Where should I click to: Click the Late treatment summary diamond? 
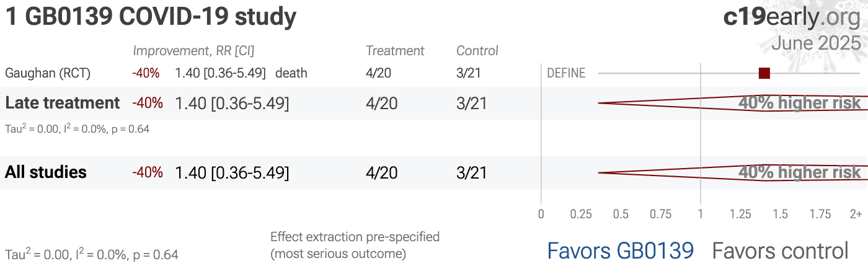point(733,103)
